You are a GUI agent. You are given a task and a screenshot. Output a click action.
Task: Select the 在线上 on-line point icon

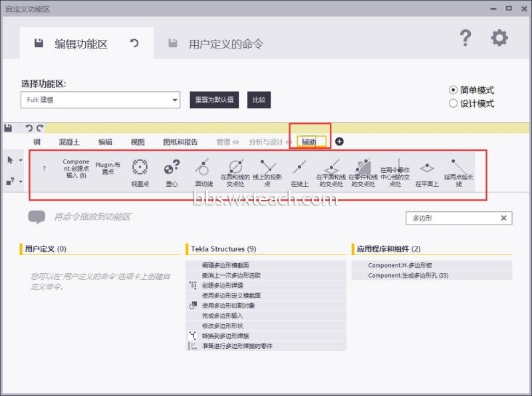(299, 167)
